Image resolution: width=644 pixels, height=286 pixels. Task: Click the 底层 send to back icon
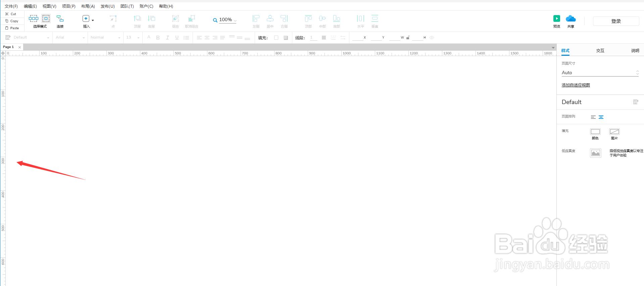click(x=151, y=18)
